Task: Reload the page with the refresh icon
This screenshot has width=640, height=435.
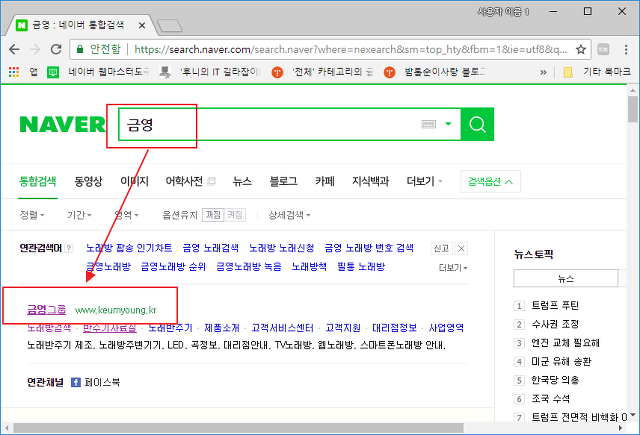Action: 56,49
